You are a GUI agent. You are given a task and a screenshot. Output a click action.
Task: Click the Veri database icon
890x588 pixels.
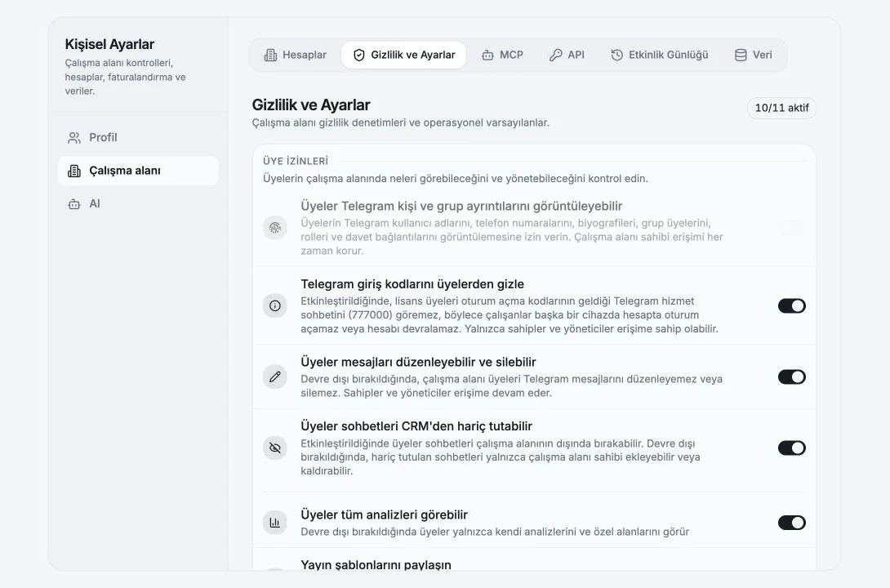741,55
